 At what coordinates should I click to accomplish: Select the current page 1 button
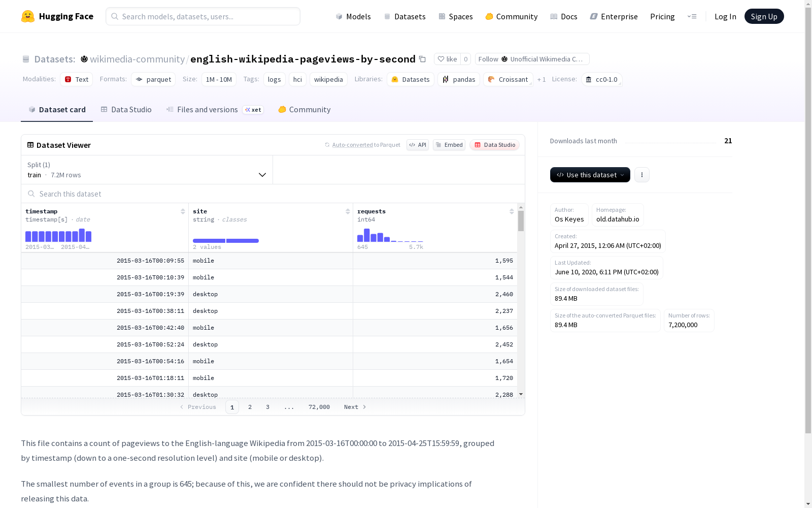tap(232, 407)
